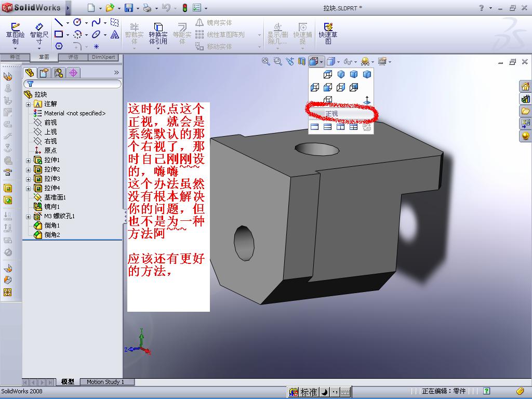Click the Section View icon

click(301, 61)
